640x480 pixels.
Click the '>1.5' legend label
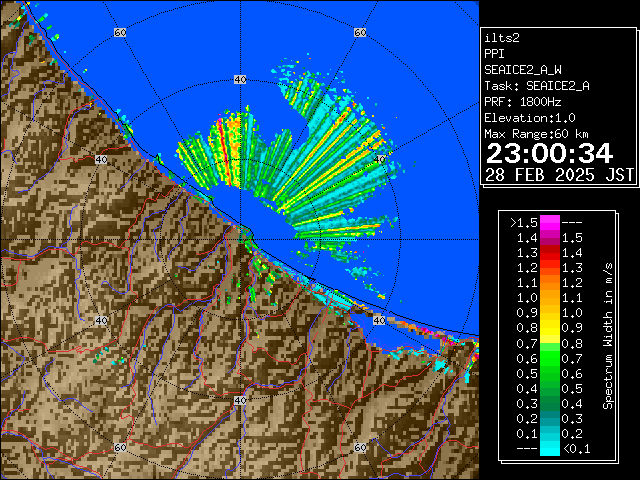524,223
